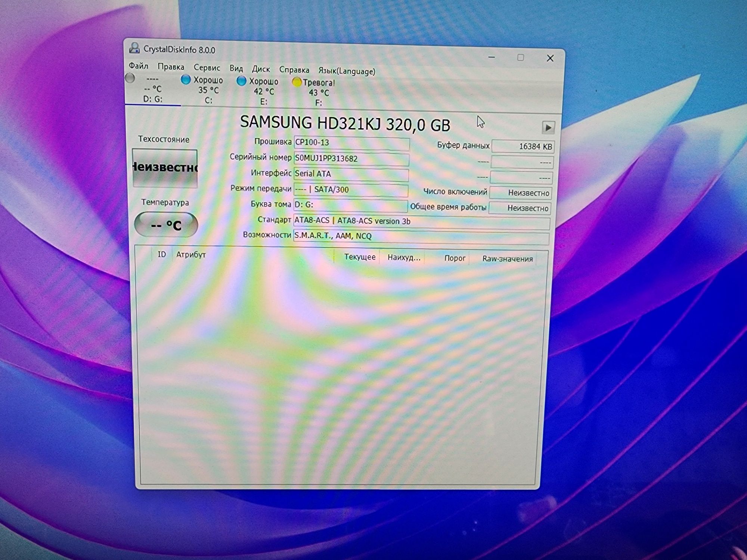The image size is (747, 560).
Task: Select the C: disk with status Хорошо
Action: 208,90
